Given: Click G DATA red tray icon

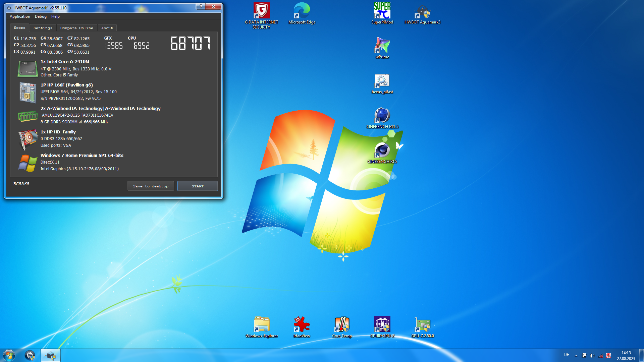Looking at the screenshot, I should click(x=608, y=356).
